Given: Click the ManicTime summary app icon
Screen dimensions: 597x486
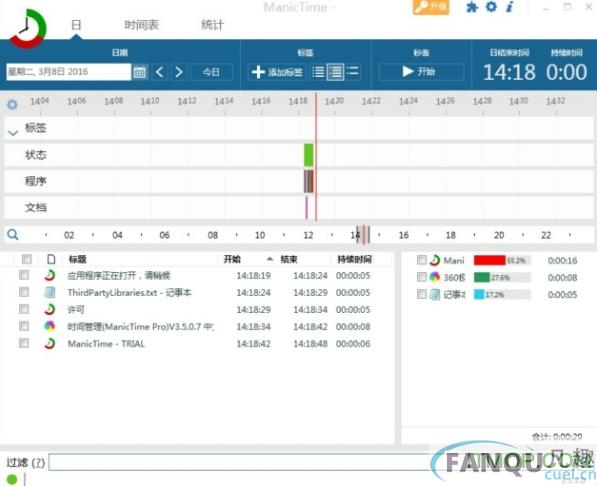Looking at the screenshot, I should [435, 260].
